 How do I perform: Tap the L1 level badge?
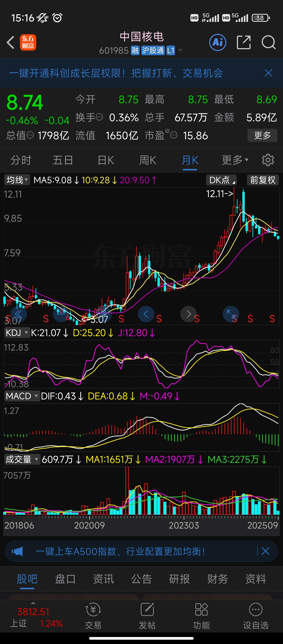click(171, 50)
